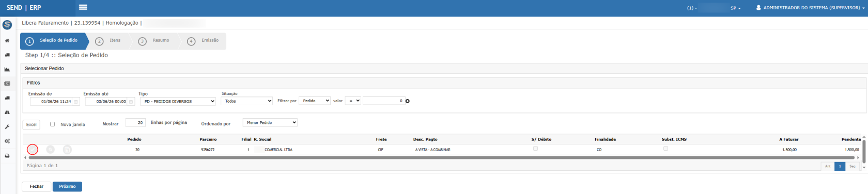
Task: Click the right arrow of the horizontal scrollbar
Action: (x=858, y=157)
